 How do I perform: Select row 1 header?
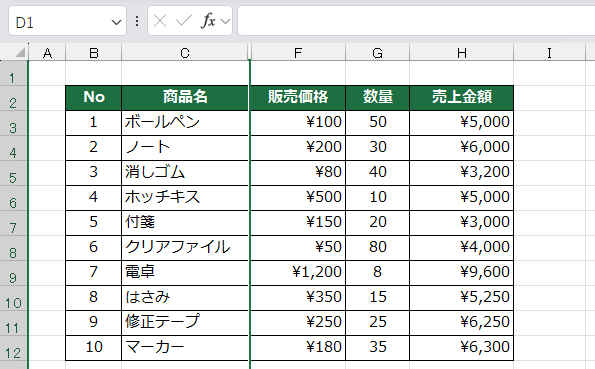pyautogui.click(x=13, y=73)
